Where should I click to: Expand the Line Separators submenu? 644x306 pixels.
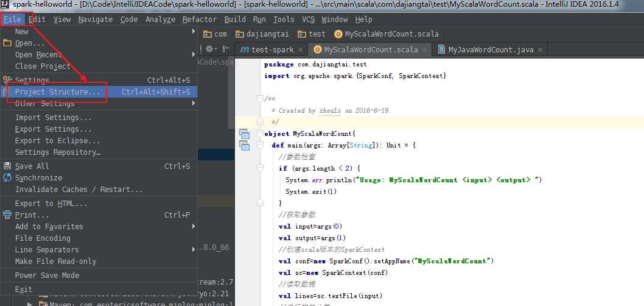tap(99, 250)
